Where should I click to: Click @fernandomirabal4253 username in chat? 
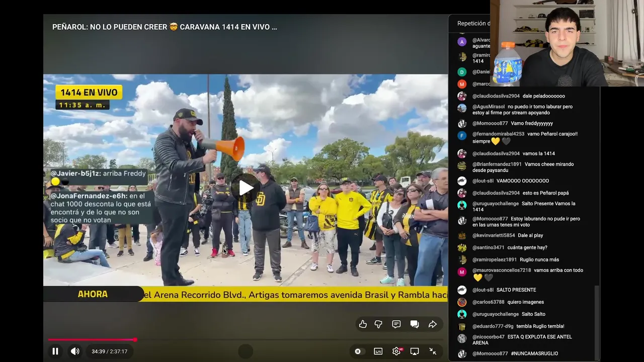pos(498,134)
